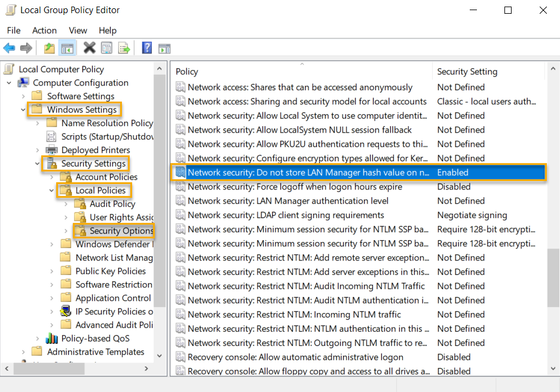
Task: Click the Up One Level folder icon
Action: 49,48
